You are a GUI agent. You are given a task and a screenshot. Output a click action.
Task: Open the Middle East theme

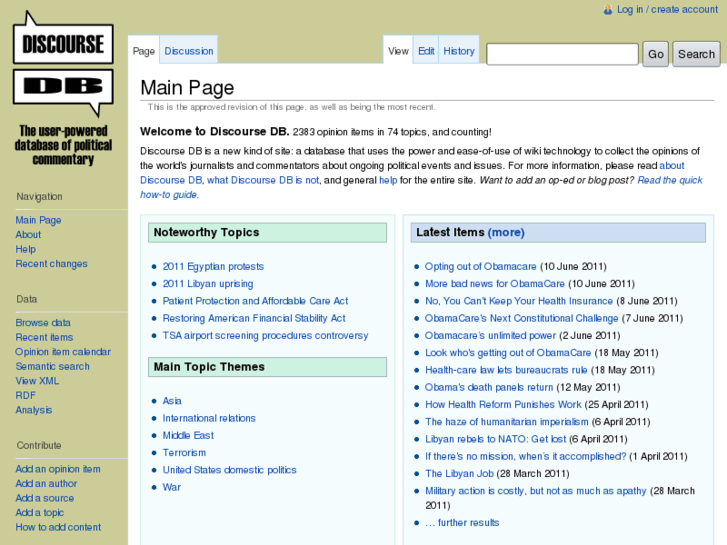coord(188,435)
